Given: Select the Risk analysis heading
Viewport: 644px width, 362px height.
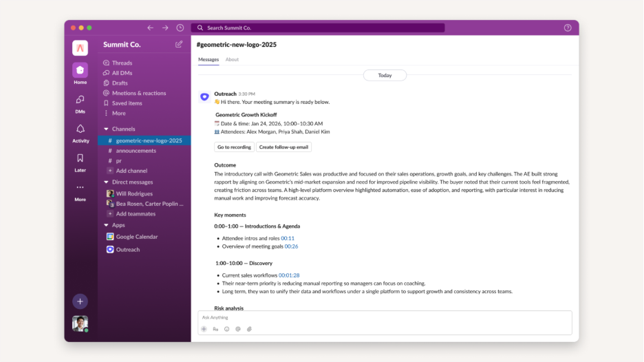Looking at the screenshot, I should coord(228,308).
